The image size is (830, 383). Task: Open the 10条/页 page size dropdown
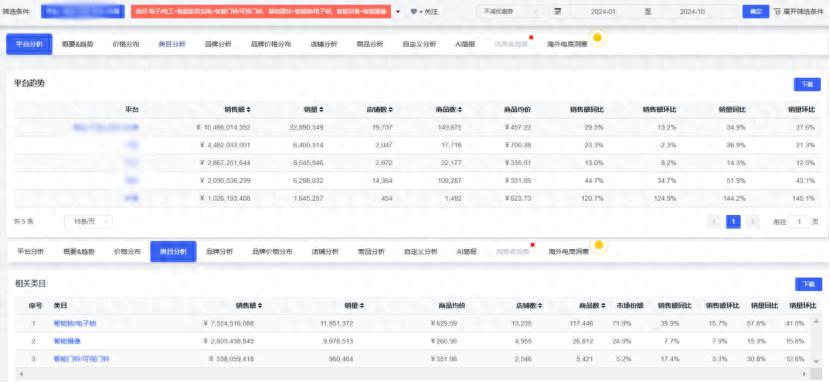[x=88, y=222]
